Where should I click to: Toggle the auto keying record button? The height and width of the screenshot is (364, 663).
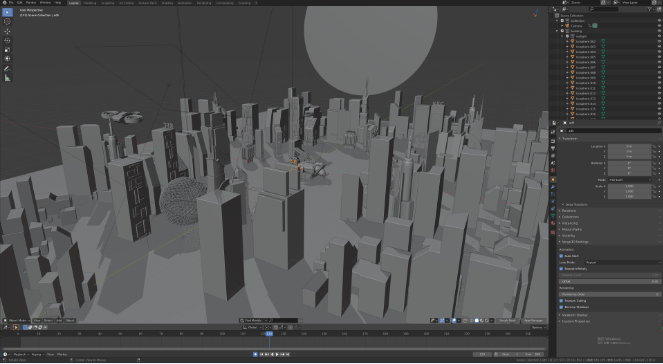point(255,354)
